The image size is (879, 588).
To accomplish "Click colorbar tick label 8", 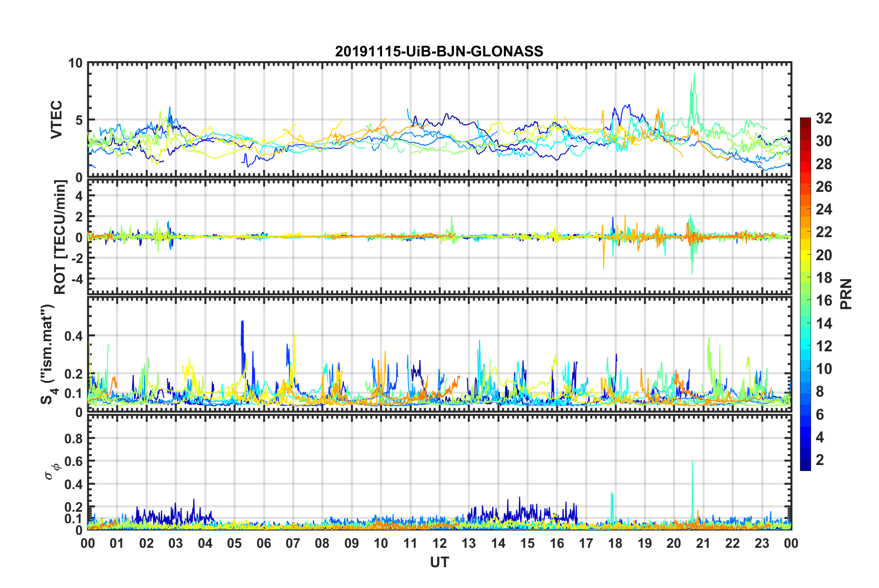I will point(820,392).
